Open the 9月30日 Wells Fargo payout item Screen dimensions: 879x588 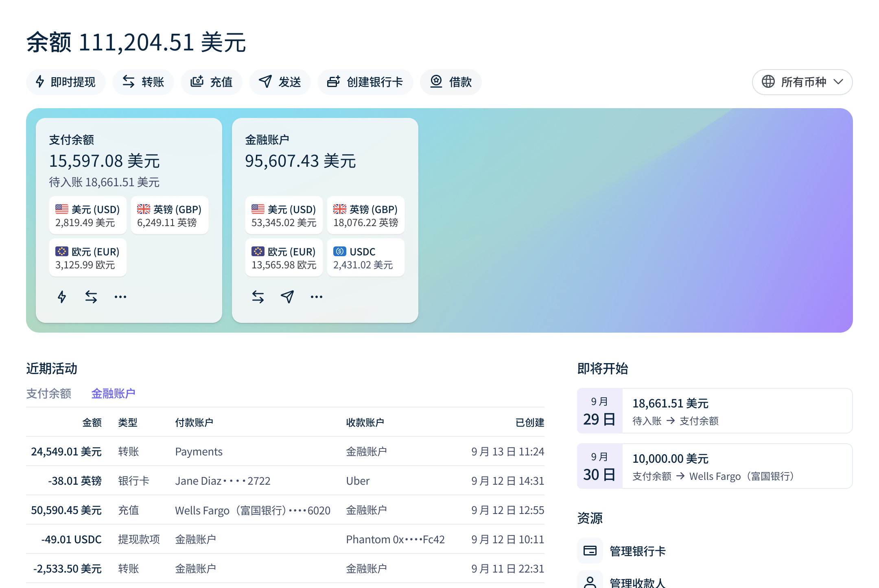point(715,466)
